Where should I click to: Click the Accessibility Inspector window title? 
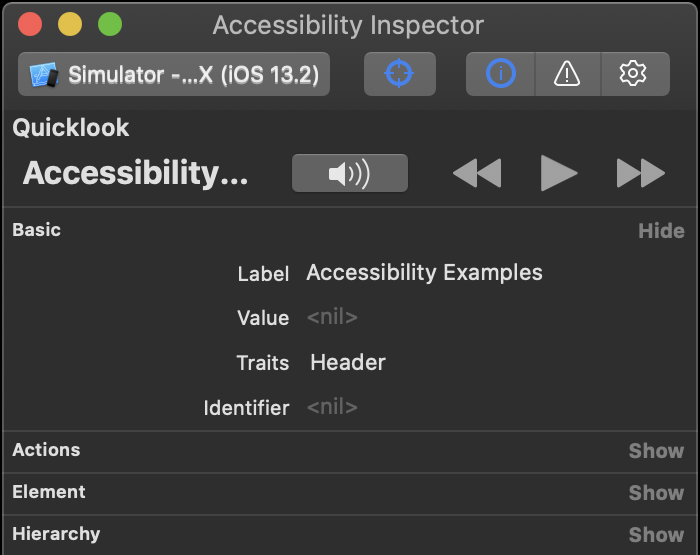click(348, 25)
